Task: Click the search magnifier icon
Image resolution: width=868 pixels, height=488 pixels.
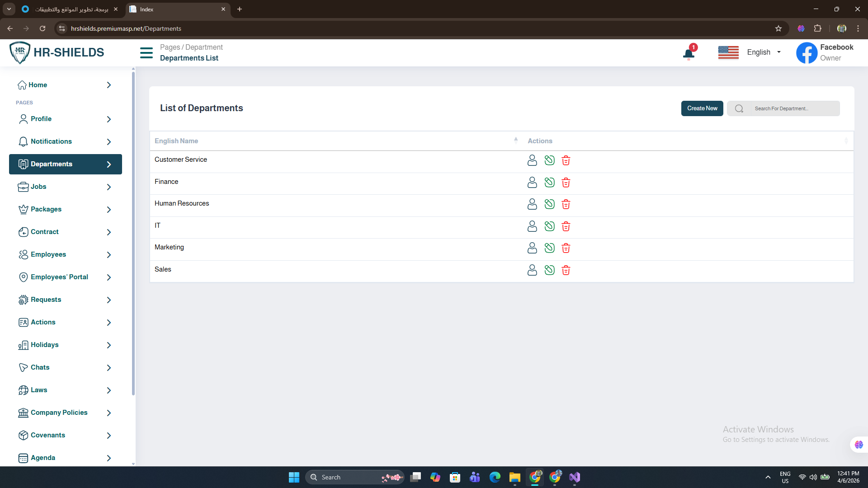Action: (x=739, y=108)
